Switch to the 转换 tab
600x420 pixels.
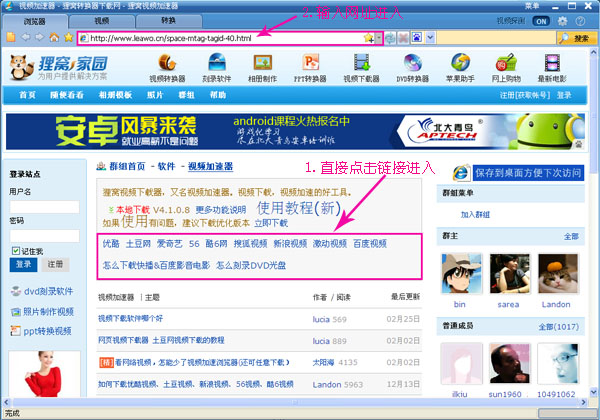pos(169,21)
